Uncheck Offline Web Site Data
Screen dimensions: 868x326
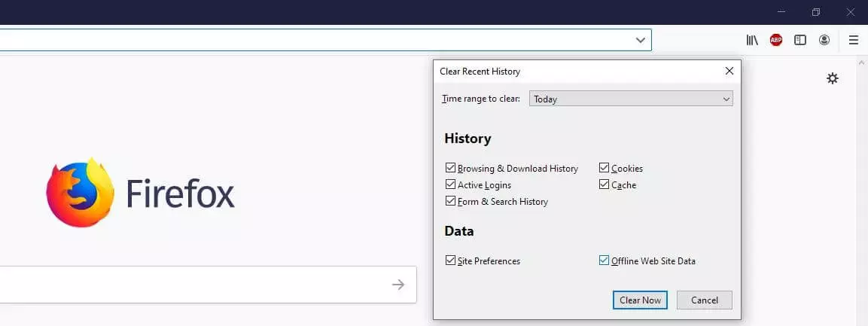point(604,260)
